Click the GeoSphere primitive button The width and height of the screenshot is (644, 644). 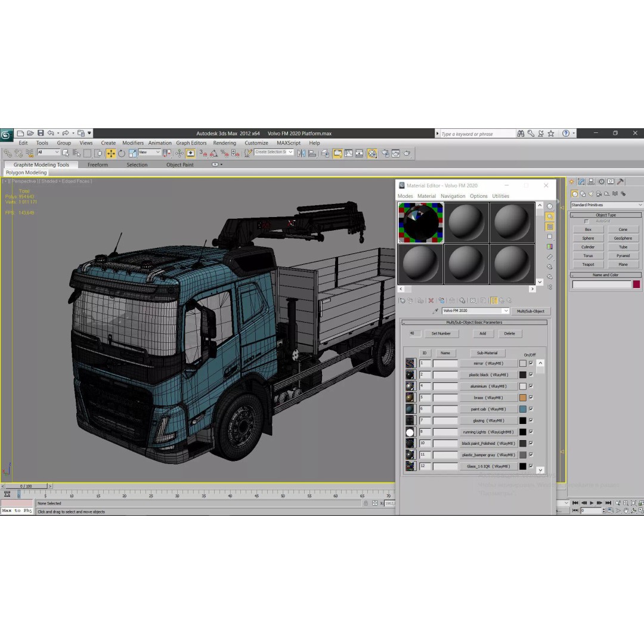point(623,238)
